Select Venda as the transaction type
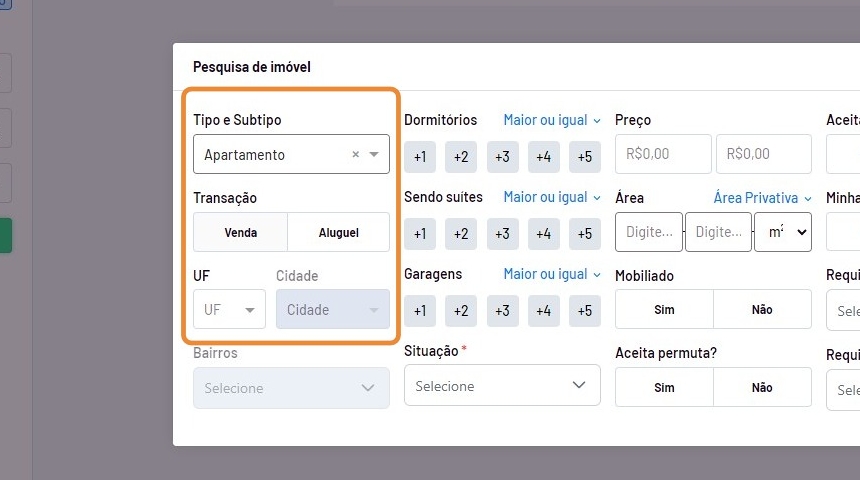Viewport: 860px width, 480px height. 241,232
